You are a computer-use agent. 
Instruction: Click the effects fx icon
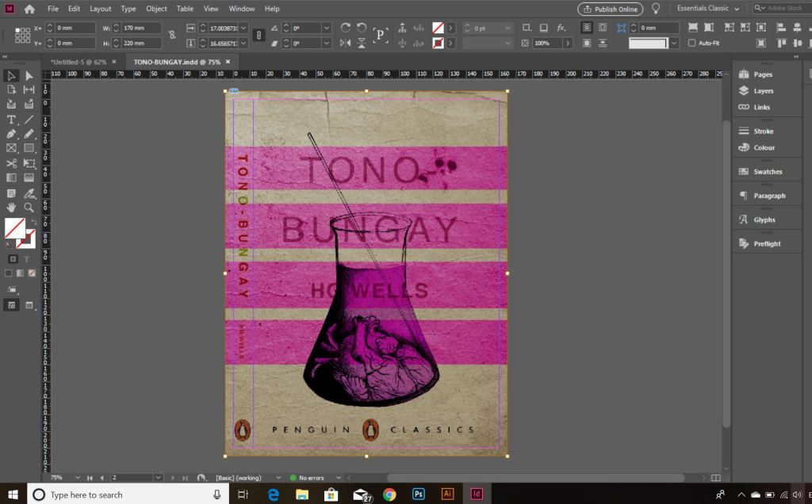pyautogui.click(x=561, y=28)
